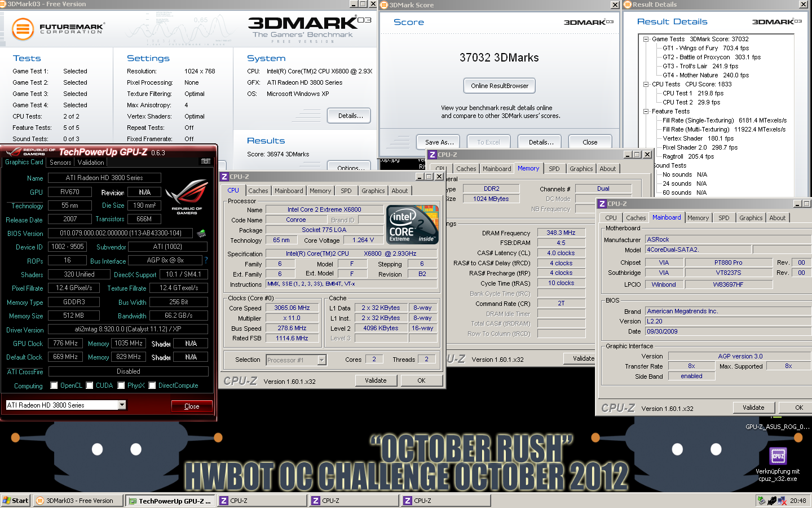Click the DRAM Frequency value 348.3 MHz
812x508 pixels.
point(561,233)
